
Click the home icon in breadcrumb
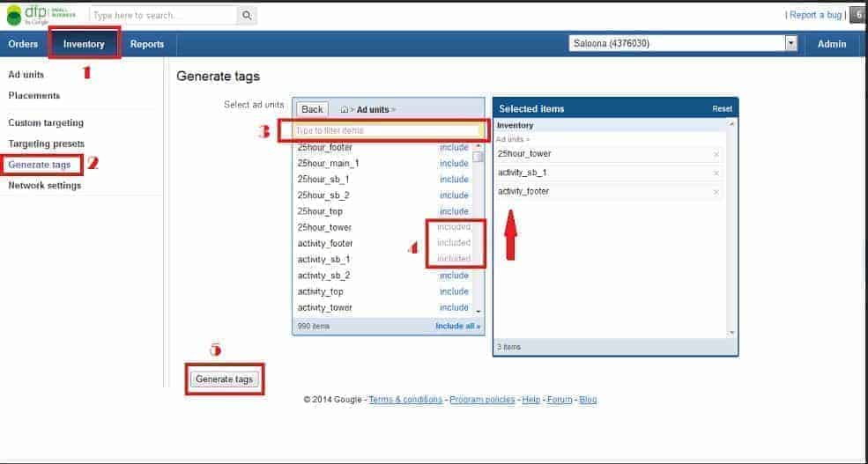345,109
